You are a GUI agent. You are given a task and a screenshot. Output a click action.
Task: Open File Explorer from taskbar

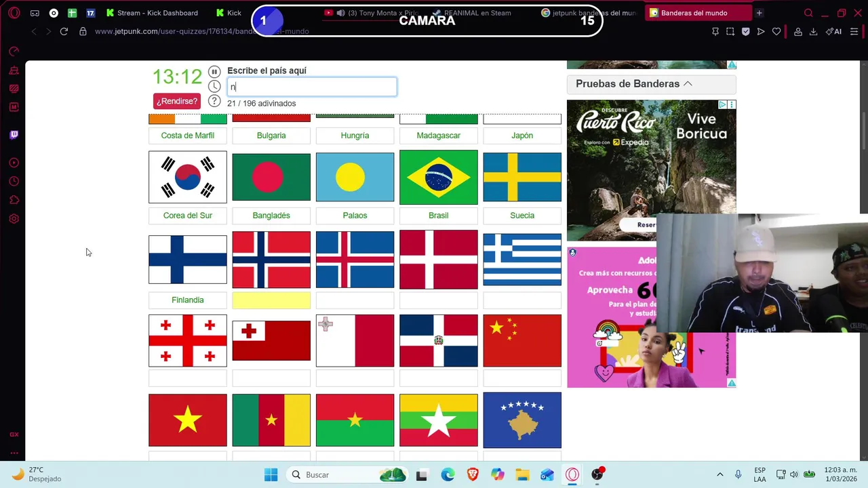(x=522, y=474)
